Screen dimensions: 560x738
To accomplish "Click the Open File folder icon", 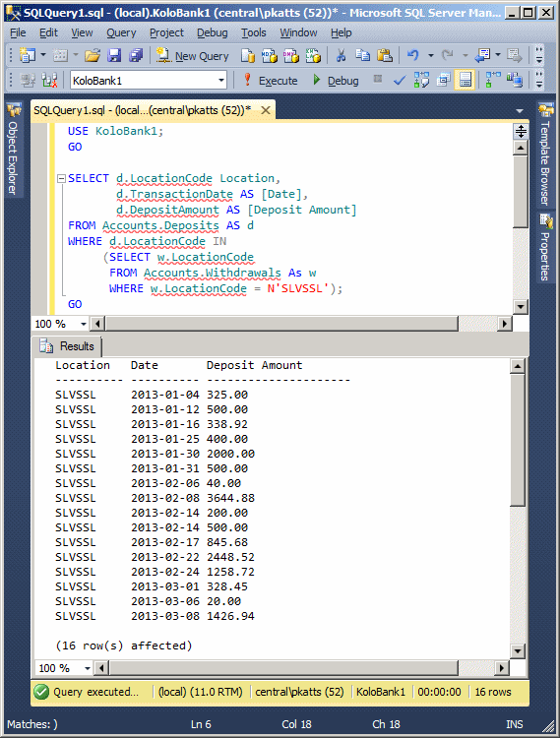I will point(93,56).
